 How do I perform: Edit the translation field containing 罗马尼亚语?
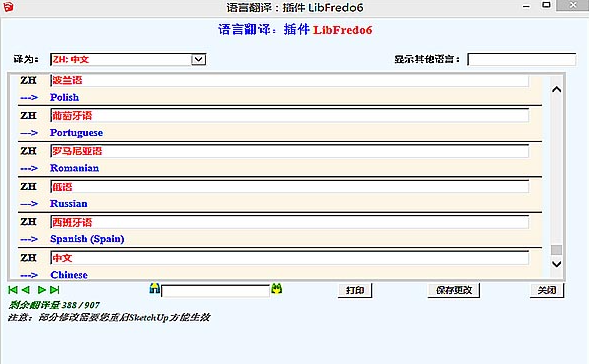tap(290, 151)
